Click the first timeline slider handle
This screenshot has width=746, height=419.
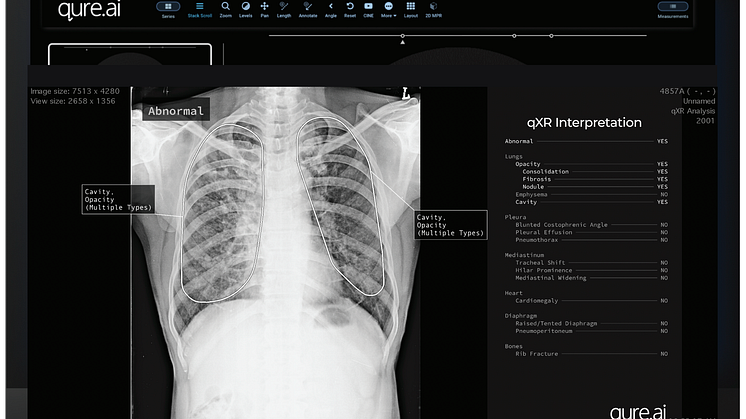tap(402, 36)
